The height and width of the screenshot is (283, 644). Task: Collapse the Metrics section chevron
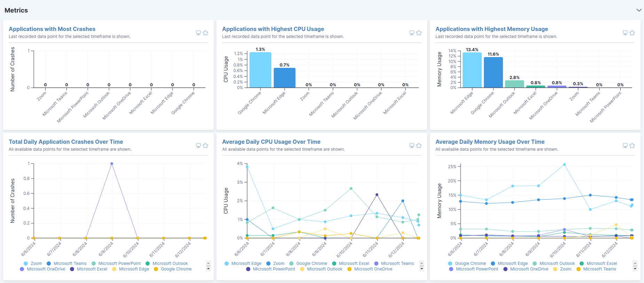pos(639,10)
